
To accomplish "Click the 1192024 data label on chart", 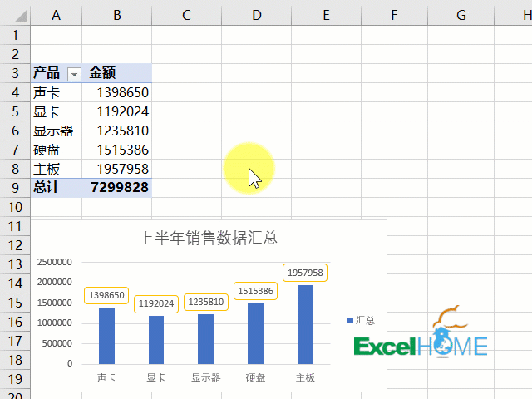I will coord(156,303).
